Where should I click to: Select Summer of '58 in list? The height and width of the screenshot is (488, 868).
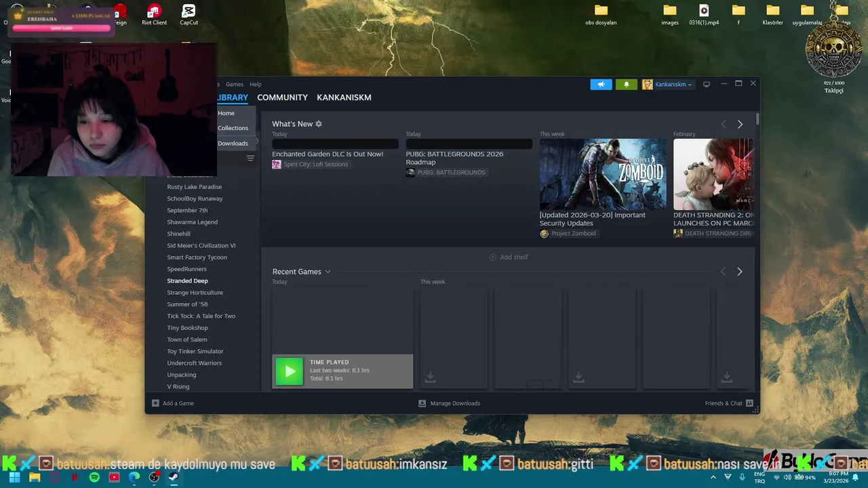tap(188, 304)
